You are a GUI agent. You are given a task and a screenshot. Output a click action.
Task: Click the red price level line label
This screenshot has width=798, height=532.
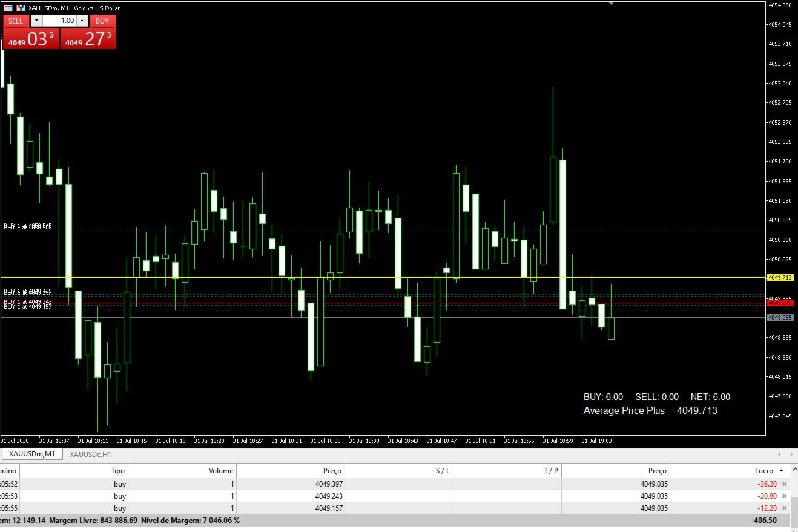pyautogui.click(x=780, y=303)
